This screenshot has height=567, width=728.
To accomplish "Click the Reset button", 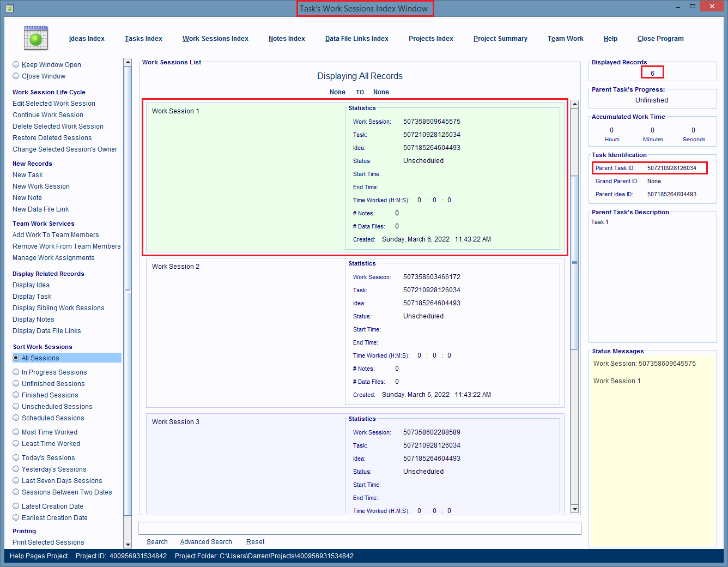I will (255, 542).
